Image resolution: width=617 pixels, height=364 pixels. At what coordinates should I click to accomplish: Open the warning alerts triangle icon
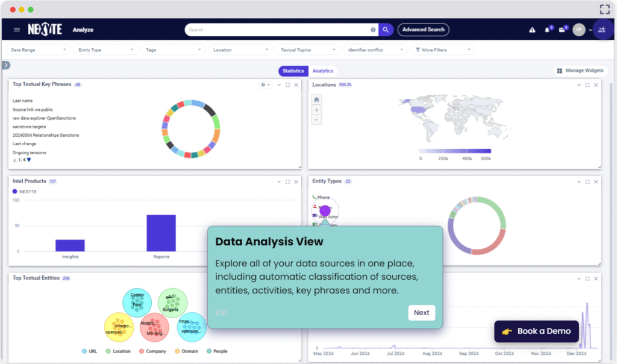pos(532,30)
